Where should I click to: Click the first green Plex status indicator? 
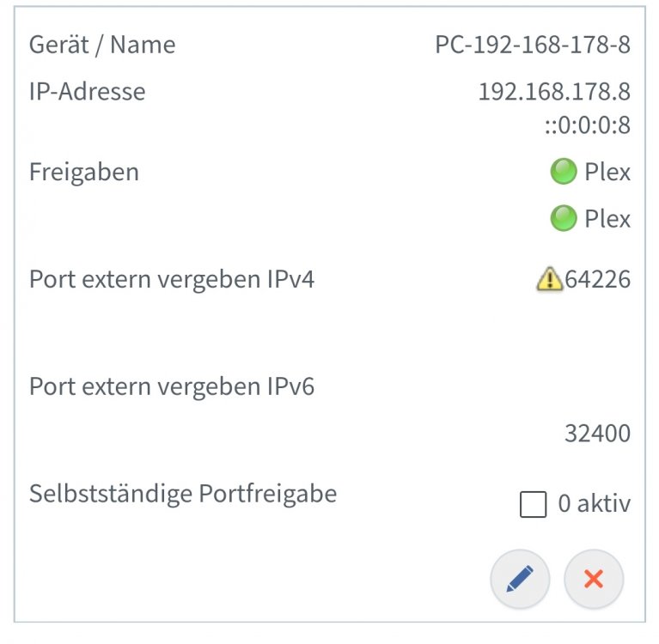(563, 172)
